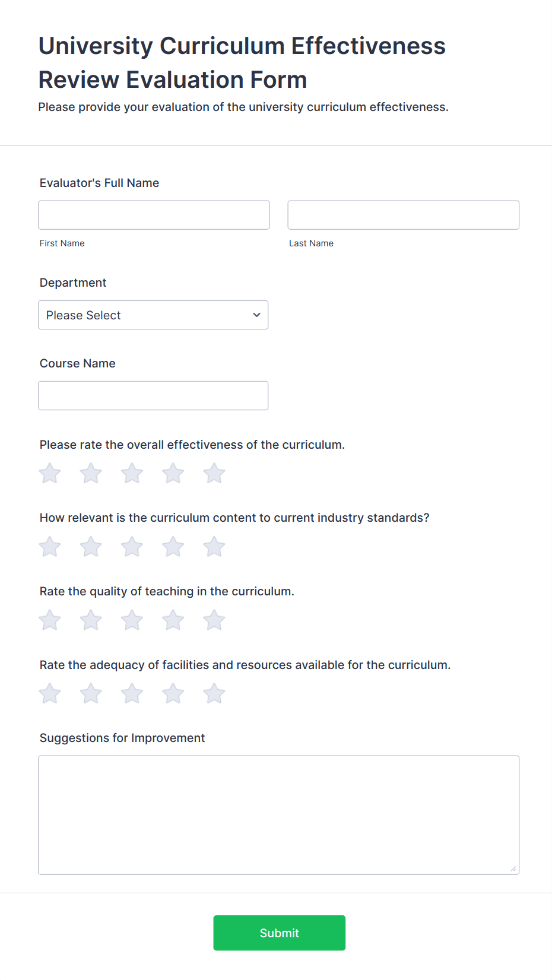Screen dimensions: 552x980
Task: Click the Last Name input field
Action: tap(403, 215)
